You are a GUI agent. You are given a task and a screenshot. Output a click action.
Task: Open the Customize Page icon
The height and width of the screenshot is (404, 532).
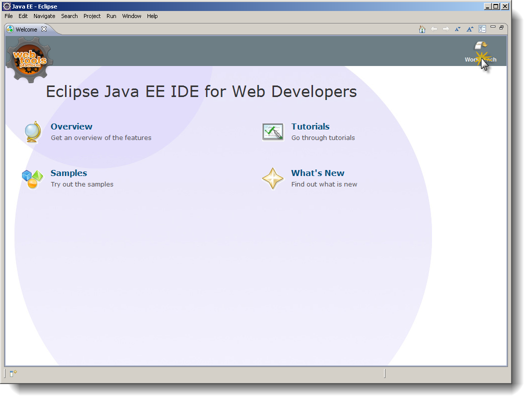[x=481, y=29]
